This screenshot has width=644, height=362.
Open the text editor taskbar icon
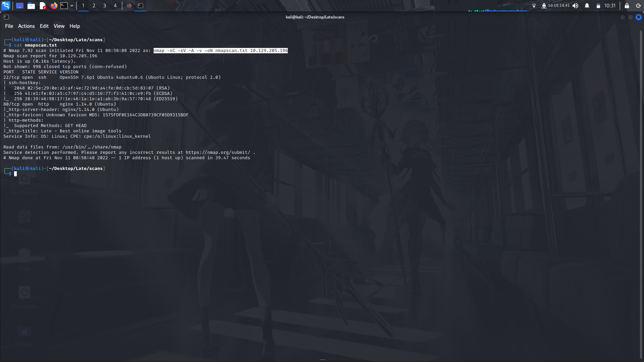tap(42, 5)
